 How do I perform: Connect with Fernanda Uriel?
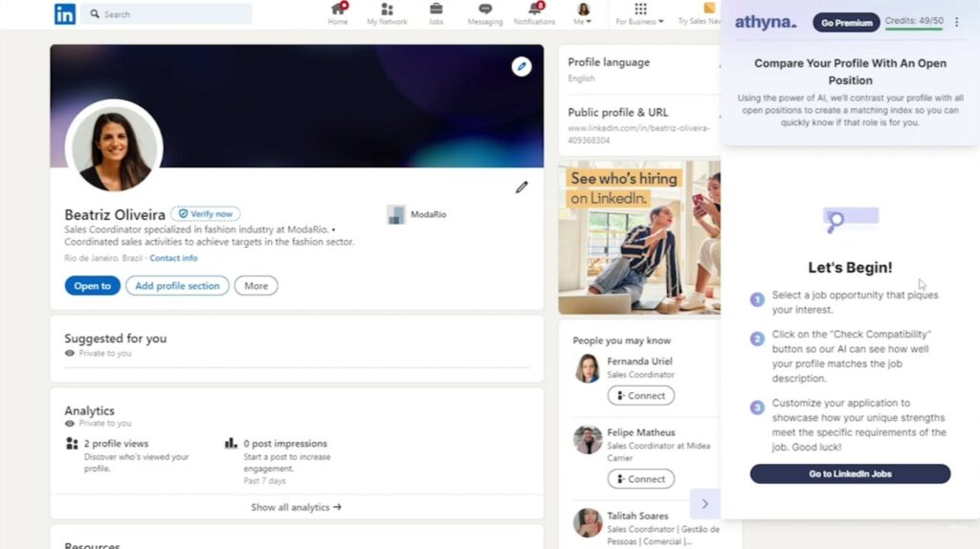tap(640, 395)
